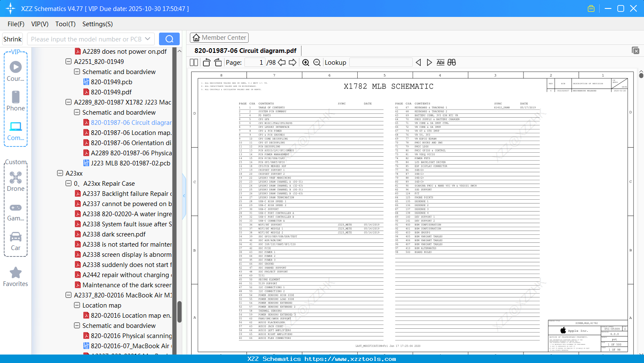This screenshot has height=363, width=644.
Task: Click the tree panel vertical scrollbar thumb
Action: point(179,312)
